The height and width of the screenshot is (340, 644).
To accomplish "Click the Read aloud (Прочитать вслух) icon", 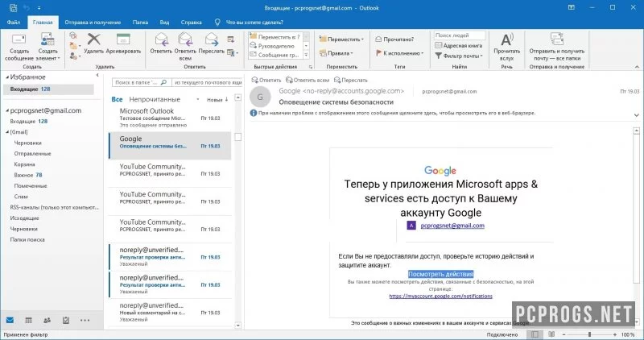I will click(507, 39).
